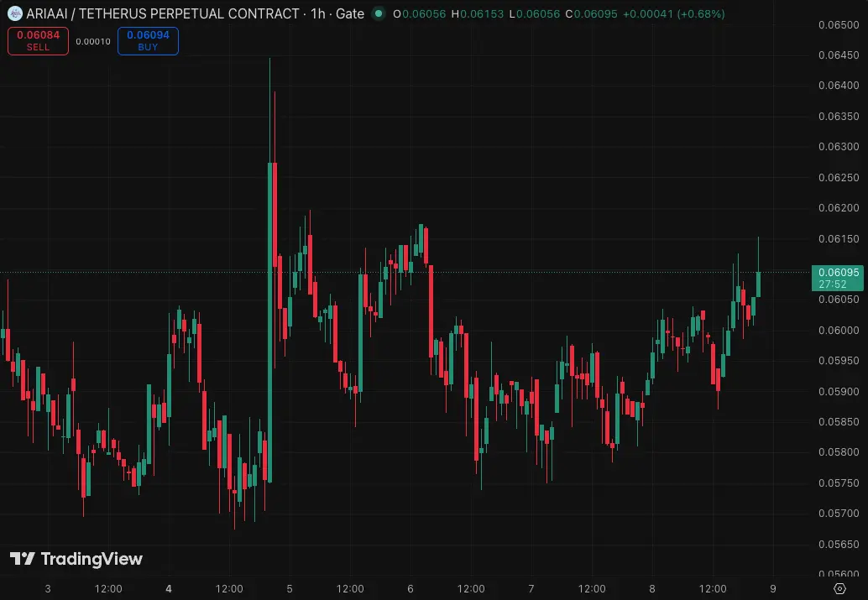Click the 0.05650 price axis label

[839, 545]
